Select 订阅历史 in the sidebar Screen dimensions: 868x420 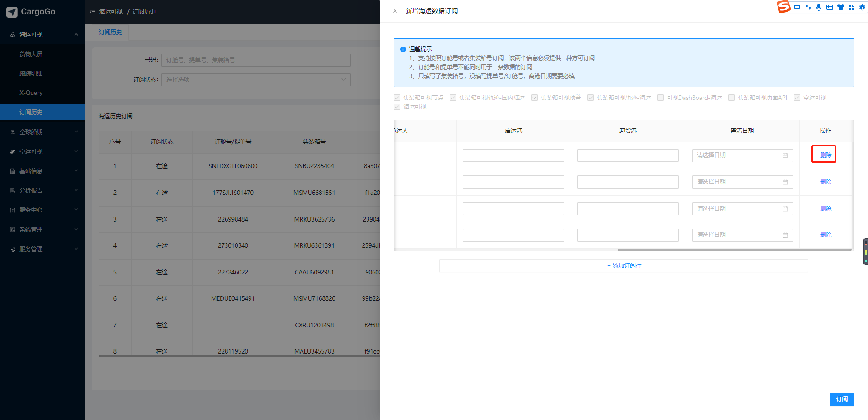tap(42, 112)
